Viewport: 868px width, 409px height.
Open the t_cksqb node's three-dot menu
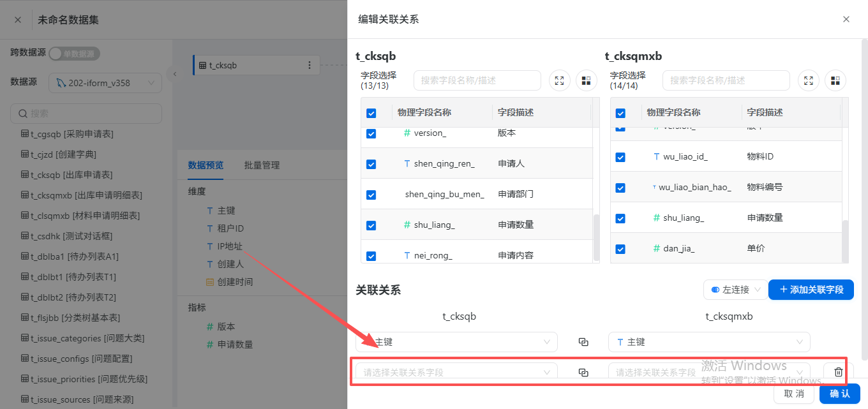(x=310, y=65)
